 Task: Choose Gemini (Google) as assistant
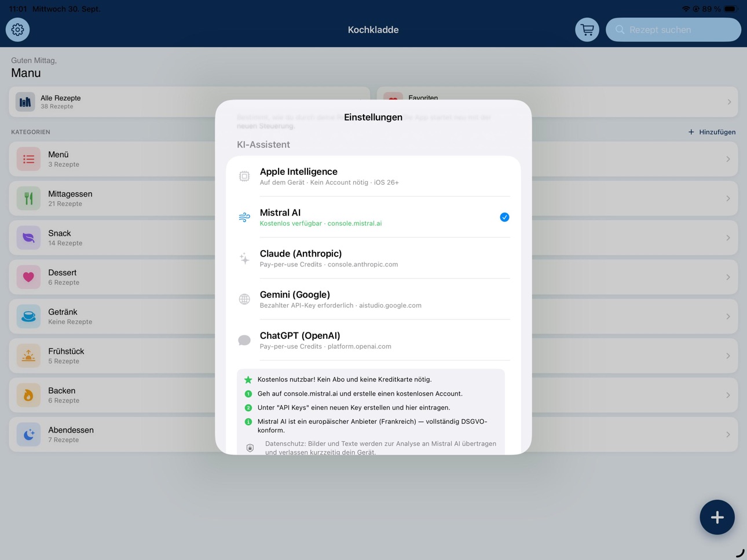[x=373, y=299]
